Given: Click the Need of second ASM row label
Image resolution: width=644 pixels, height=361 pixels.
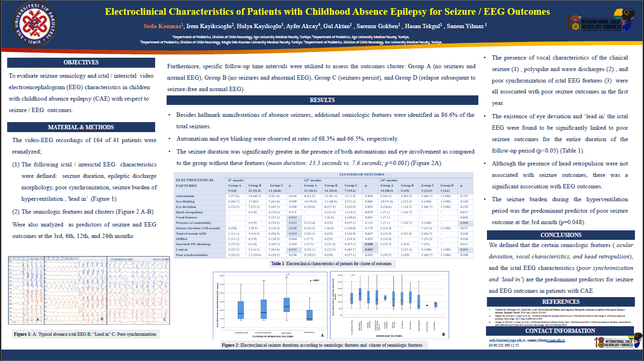Looking at the screenshot, I should [x=190, y=234].
